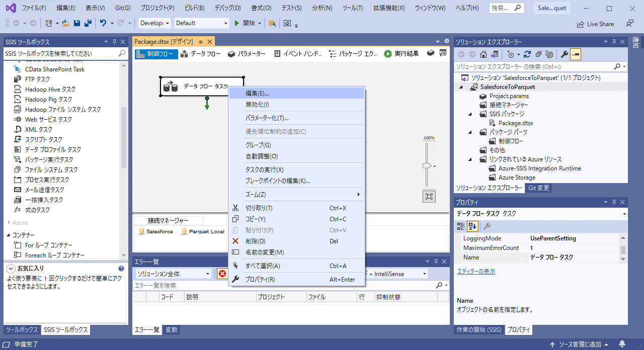Switch to the データ フロー tab
Image resolution: width=644 pixels, height=350 pixels.
click(x=201, y=54)
